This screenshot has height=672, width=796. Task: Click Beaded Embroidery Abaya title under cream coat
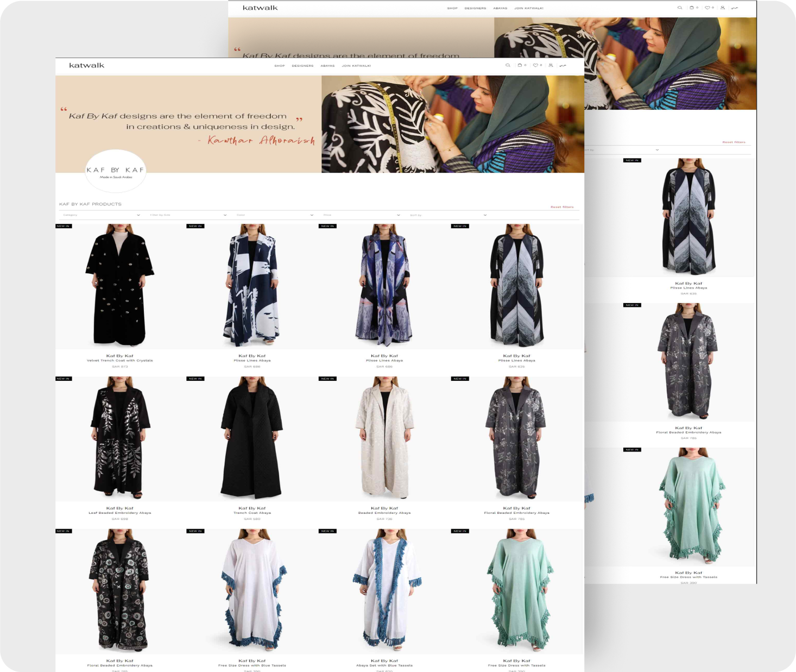point(384,513)
